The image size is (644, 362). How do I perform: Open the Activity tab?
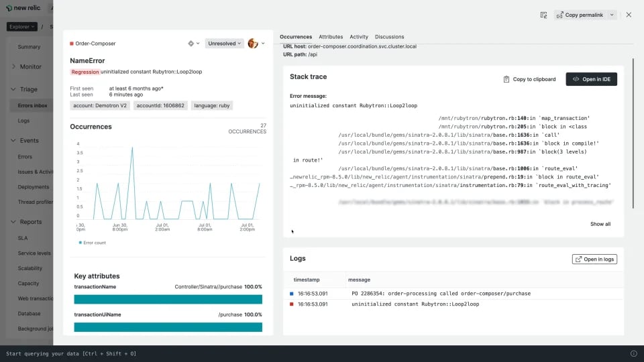358,37
